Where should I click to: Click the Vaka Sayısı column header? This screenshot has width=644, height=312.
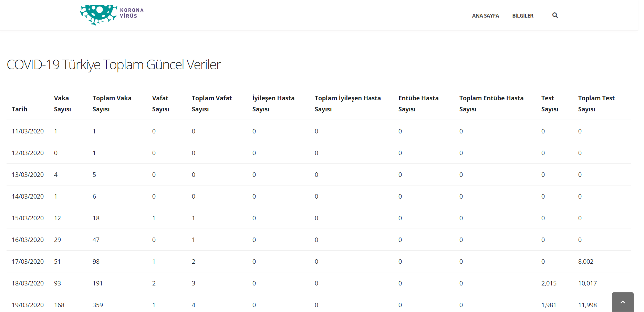coord(62,103)
